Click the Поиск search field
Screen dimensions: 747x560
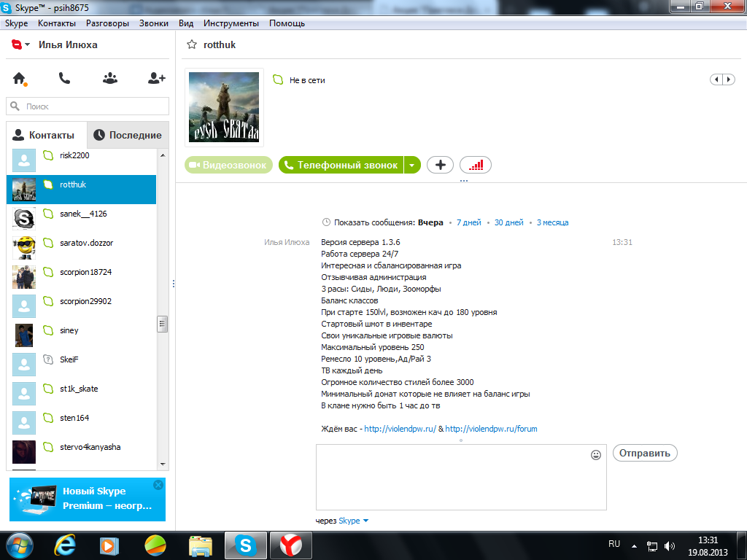pyautogui.click(x=88, y=106)
